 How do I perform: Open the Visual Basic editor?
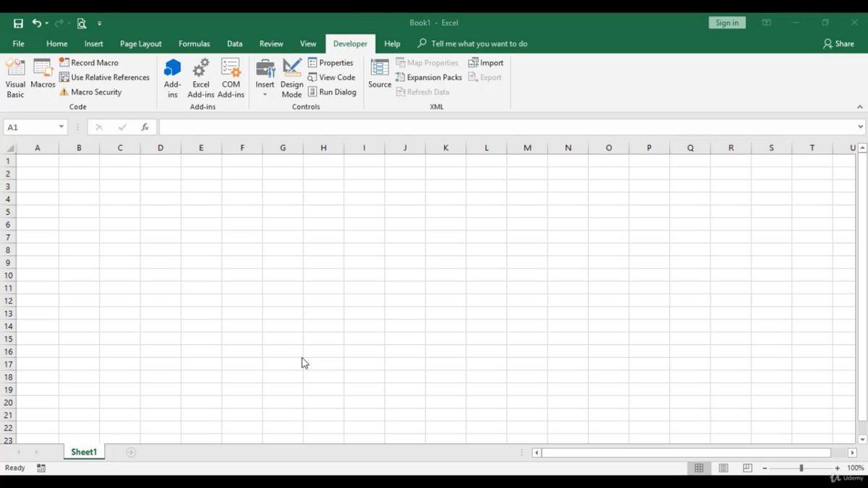click(15, 76)
